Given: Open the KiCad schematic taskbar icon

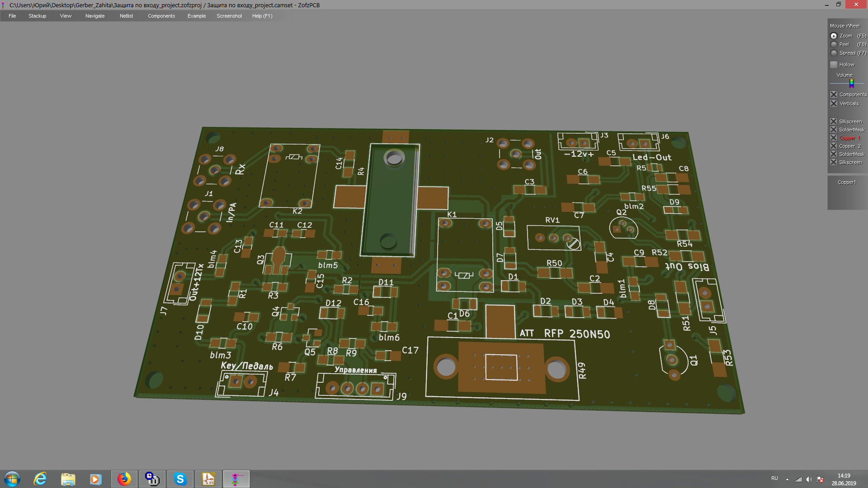Looking at the screenshot, I should point(208,479).
